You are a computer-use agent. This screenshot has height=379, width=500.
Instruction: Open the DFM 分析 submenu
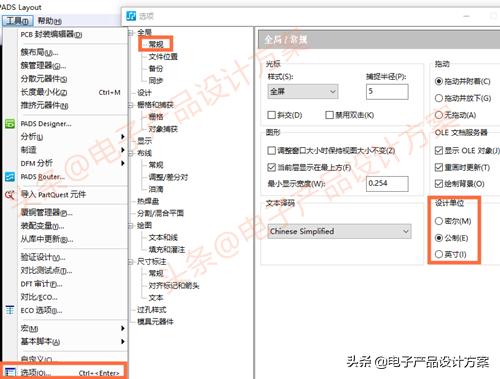[71, 163]
